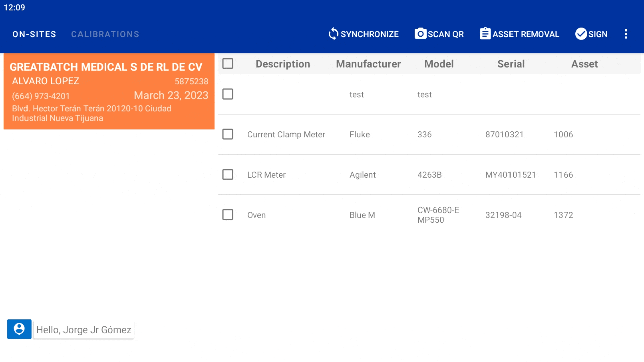Click the Hello, Jorge Jr Gómez greeting
The image size is (644, 362).
tap(84, 330)
